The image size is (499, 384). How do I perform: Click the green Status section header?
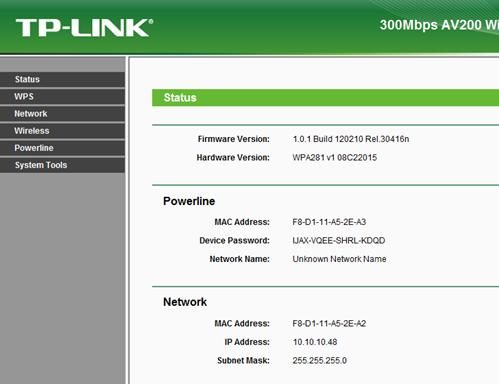[325, 98]
